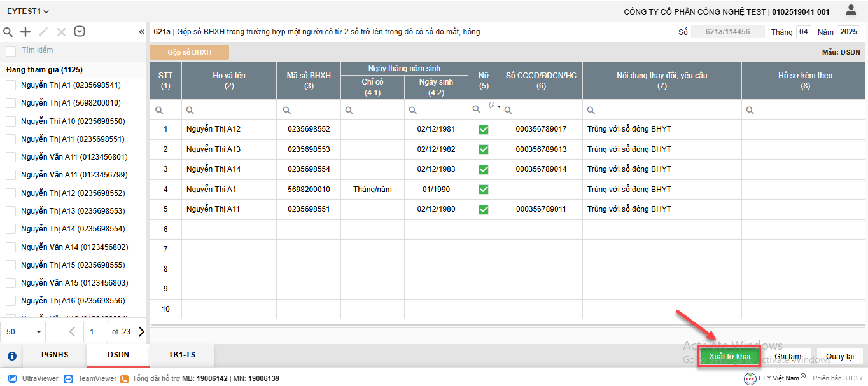Click the Quay lại button
Screen dimensions: 868x386
coord(839,356)
